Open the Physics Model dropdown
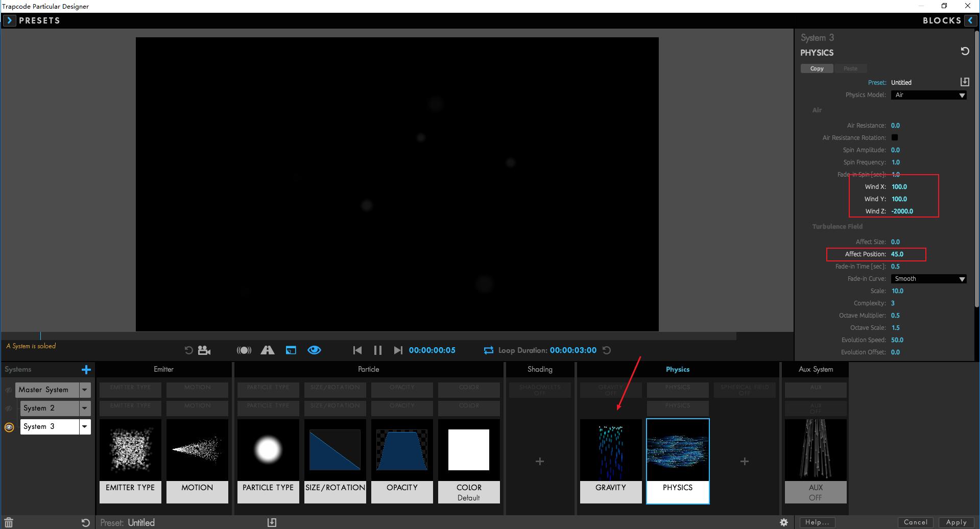 point(929,95)
